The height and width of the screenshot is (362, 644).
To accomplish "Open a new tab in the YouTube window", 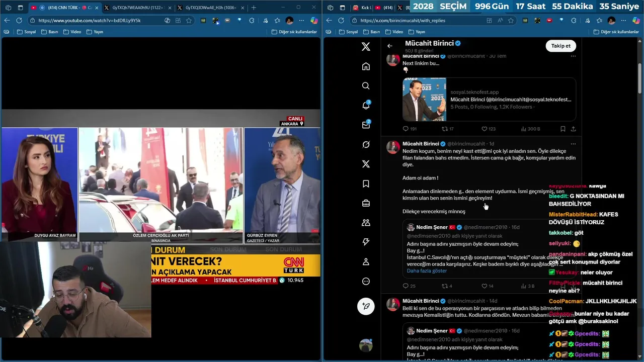I will coord(254,8).
